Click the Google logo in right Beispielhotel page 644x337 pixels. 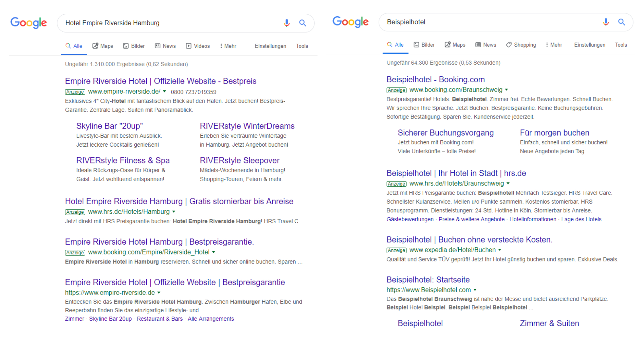[351, 22]
